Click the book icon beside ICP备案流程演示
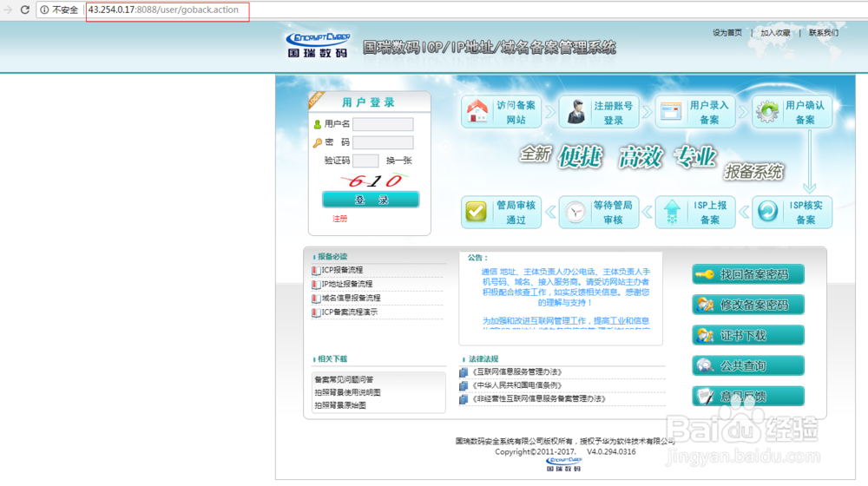 coord(316,312)
